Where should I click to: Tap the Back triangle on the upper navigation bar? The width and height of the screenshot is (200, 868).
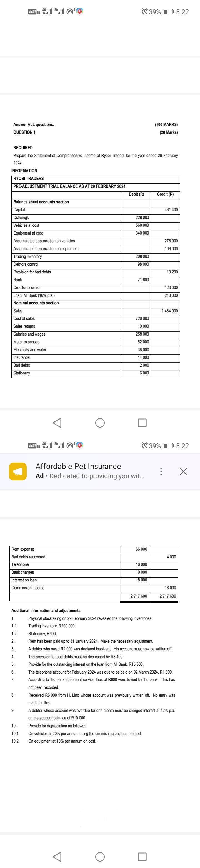(x=57, y=422)
